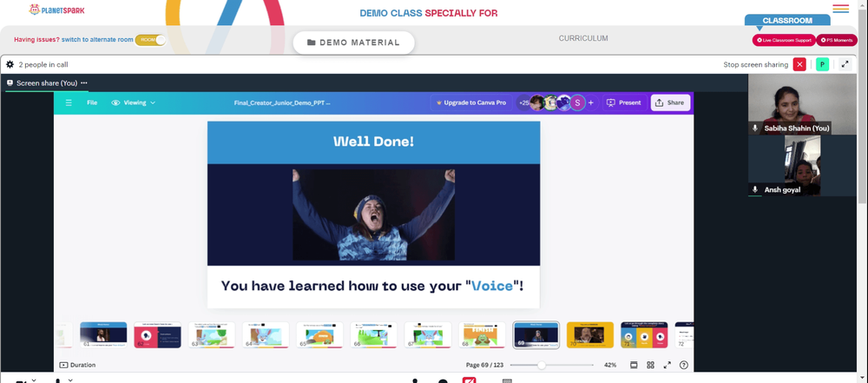Select current slide 69 thumbnail

pyautogui.click(x=536, y=334)
